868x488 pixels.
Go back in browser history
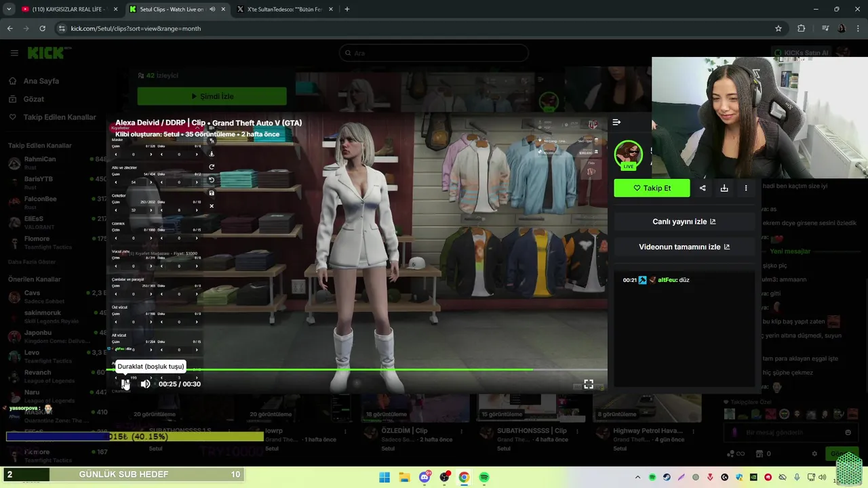(9, 28)
